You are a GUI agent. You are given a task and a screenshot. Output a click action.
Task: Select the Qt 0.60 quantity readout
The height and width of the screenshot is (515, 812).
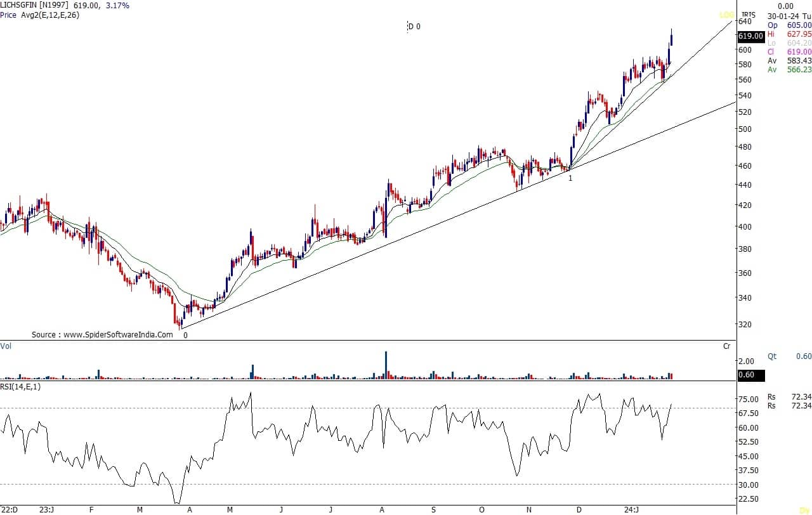(789, 356)
